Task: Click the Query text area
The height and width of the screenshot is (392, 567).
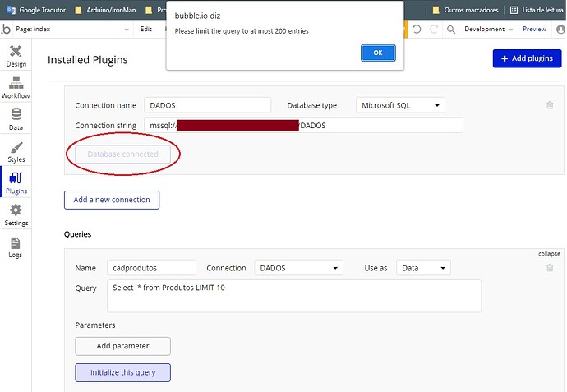Action: [x=294, y=296]
